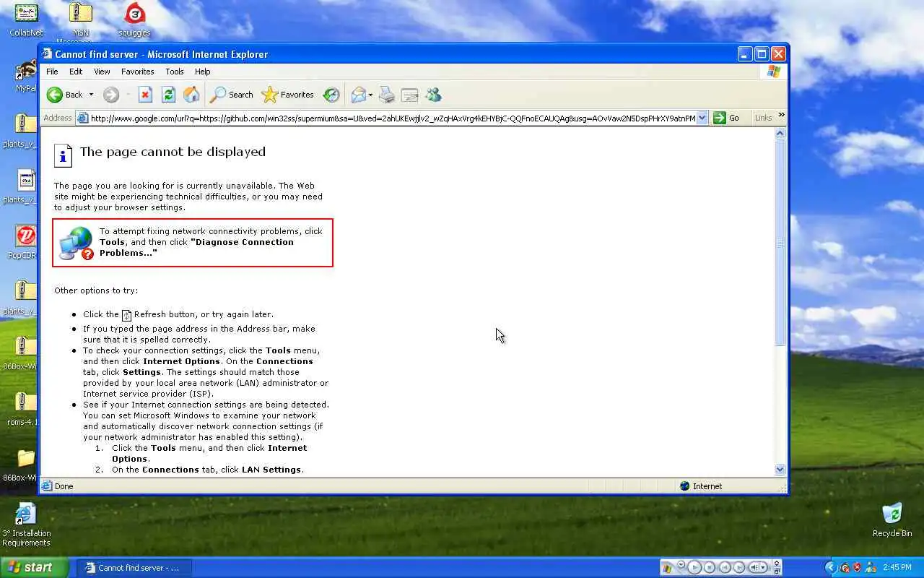Click the page's vertical scrollbar thumb
The width and height of the screenshot is (924, 578).
point(780,243)
